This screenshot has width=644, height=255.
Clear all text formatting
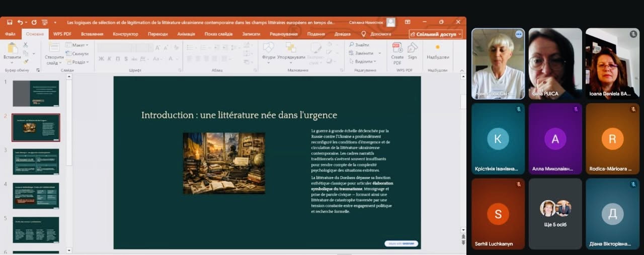coord(176,47)
